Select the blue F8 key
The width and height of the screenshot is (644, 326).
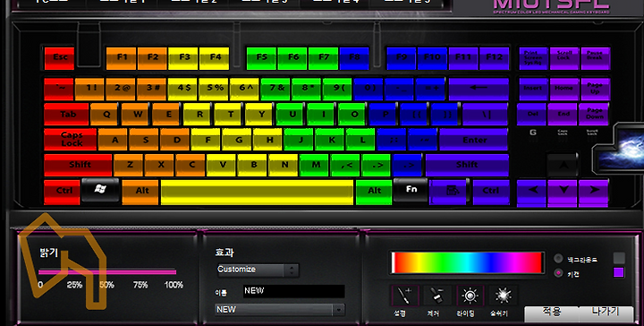(354, 58)
